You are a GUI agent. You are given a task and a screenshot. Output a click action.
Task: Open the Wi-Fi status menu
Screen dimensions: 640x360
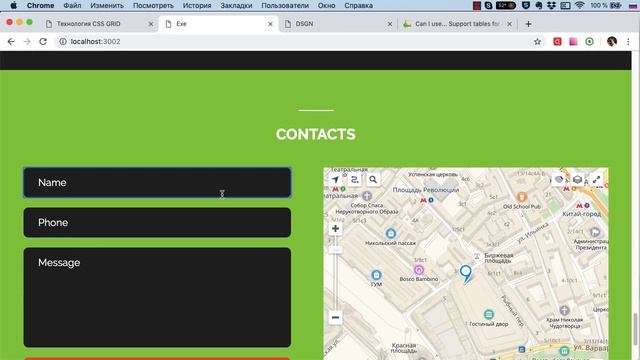click(x=579, y=6)
